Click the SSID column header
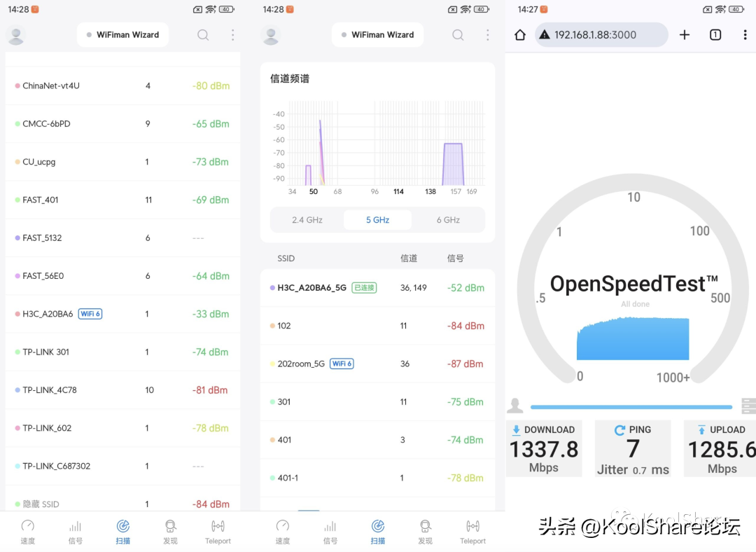 pyautogui.click(x=286, y=258)
